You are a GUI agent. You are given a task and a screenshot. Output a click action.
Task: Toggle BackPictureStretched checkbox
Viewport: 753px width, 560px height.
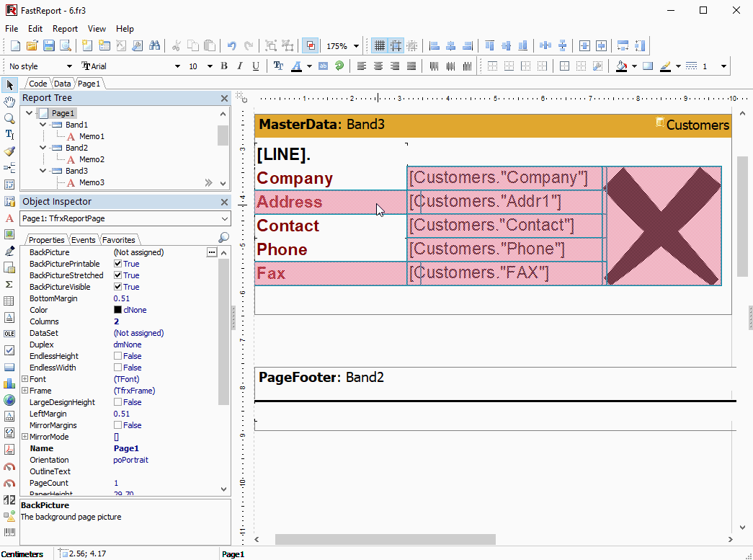tap(117, 275)
